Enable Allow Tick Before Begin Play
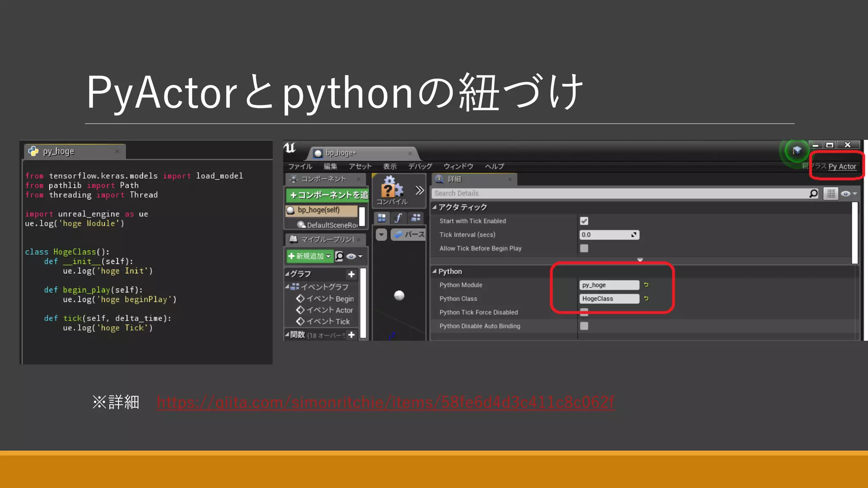 click(584, 248)
